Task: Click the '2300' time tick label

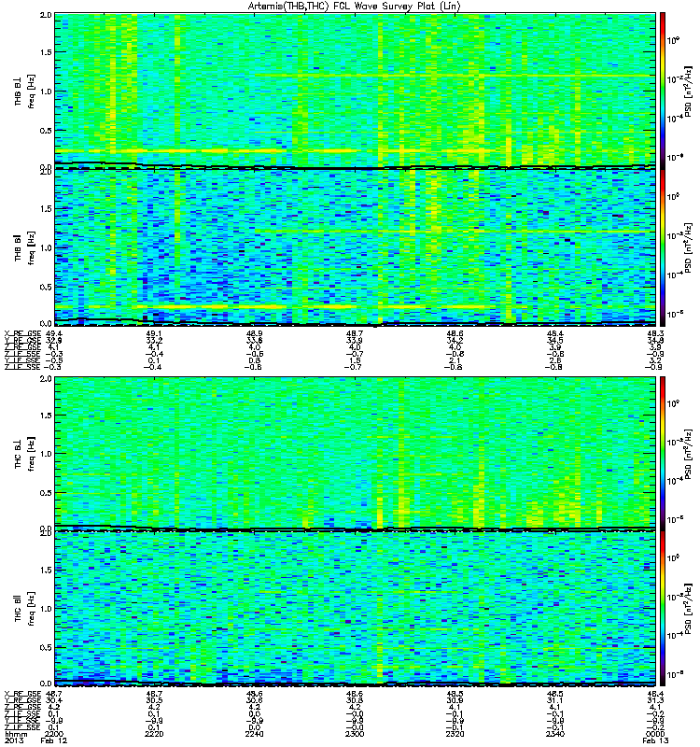Action: (355, 734)
